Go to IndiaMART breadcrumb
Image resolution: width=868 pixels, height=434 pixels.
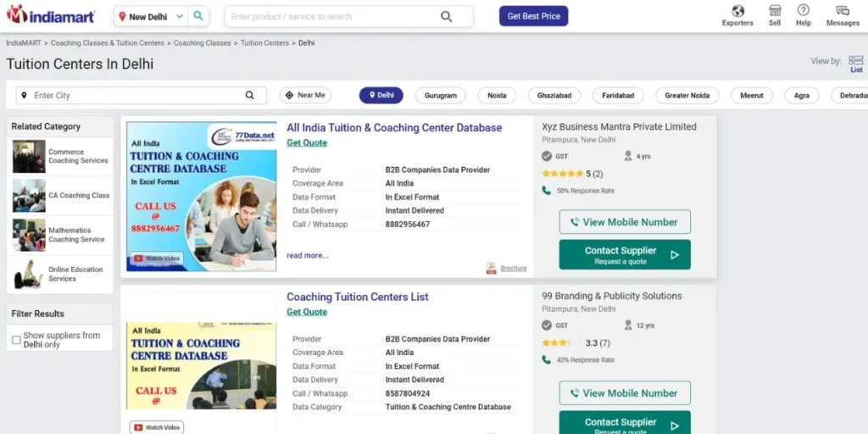(x=24, y=42)
